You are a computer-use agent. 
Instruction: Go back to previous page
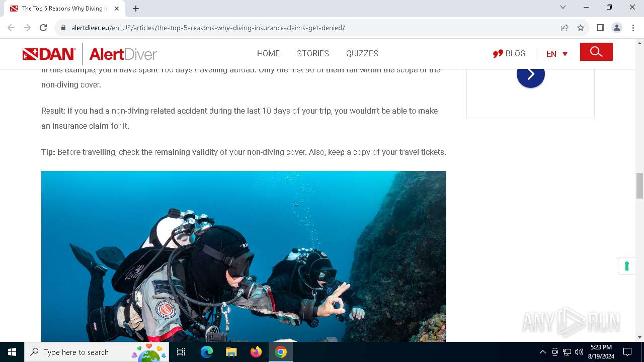click(x=11, y=28)
